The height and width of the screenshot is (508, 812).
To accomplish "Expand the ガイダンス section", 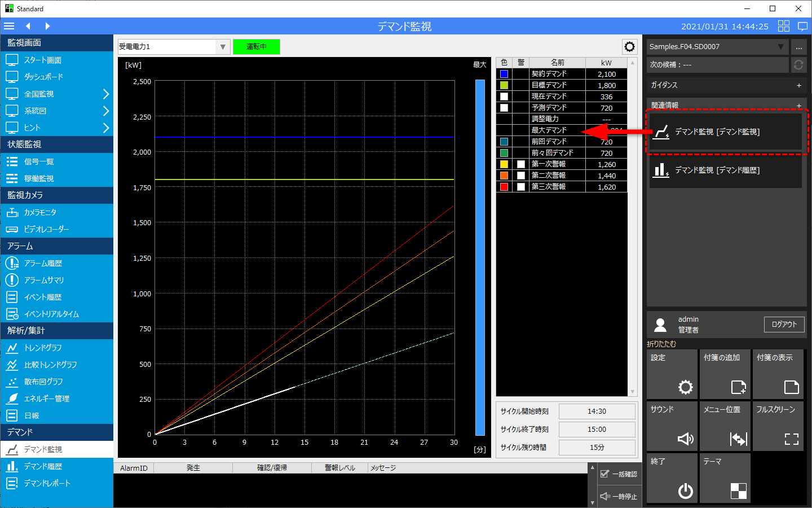I will point(798,85).
